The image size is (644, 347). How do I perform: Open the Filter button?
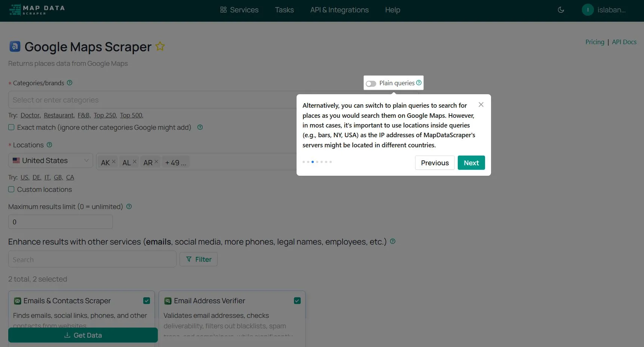(199, 259)
